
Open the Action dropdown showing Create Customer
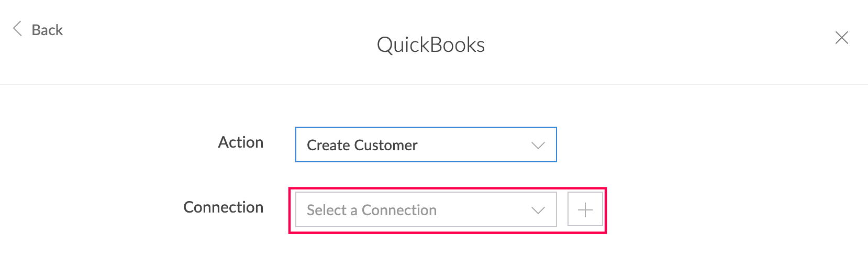pyautogui.click(x=426, y=144)
